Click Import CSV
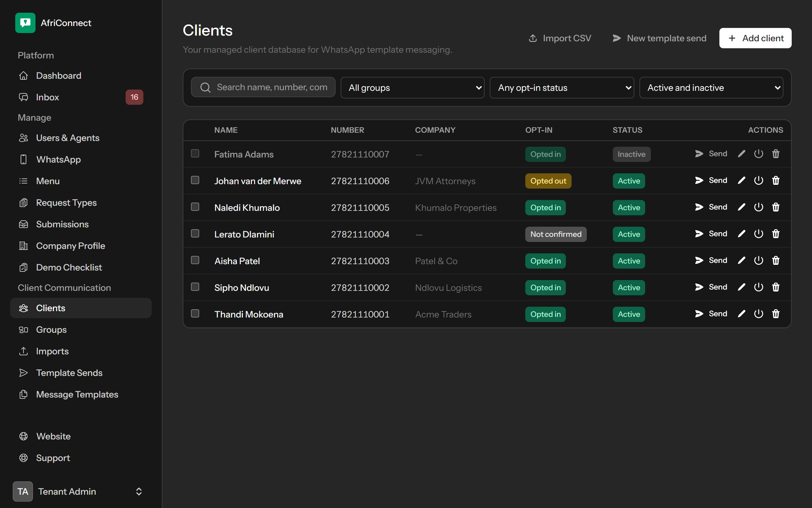The height and width of the screenshot is (508, 812). (560, 38)
